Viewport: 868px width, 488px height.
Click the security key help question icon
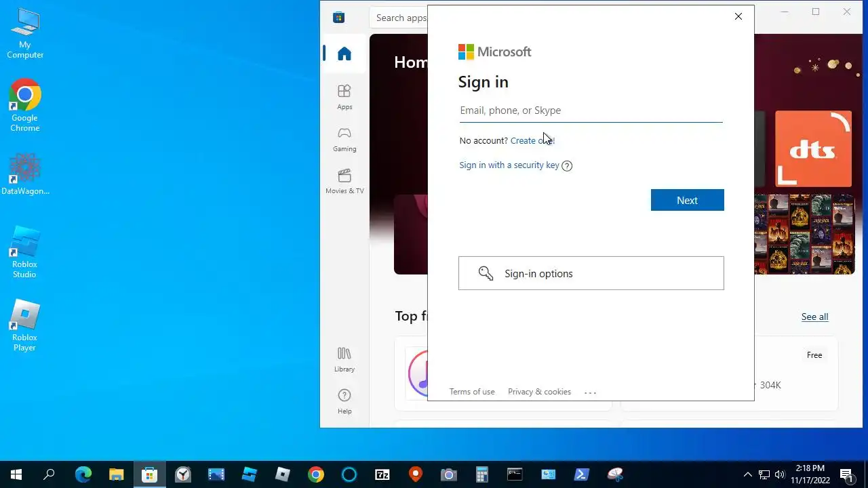[567, 165]
